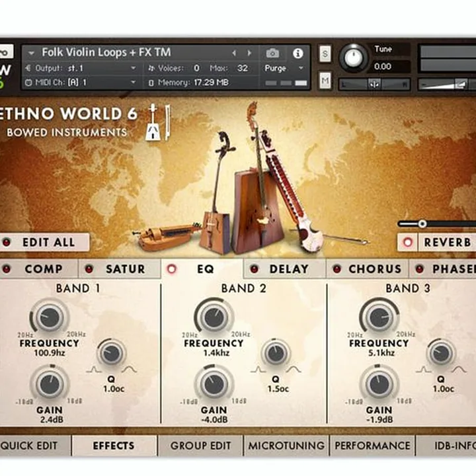The width and height of the screenshot is (476, 476).
Task: Click the output speaker icon
Action: click(x=28, y=68)
